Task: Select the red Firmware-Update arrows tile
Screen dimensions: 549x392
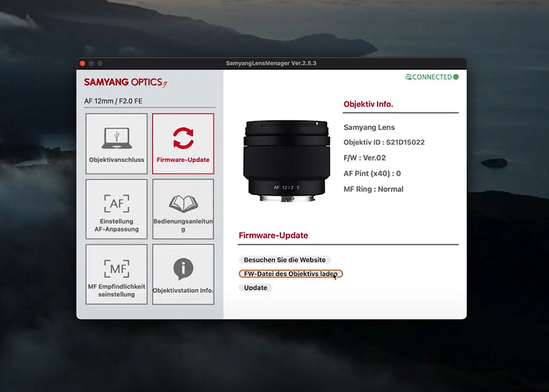Action: pos(183,143)
